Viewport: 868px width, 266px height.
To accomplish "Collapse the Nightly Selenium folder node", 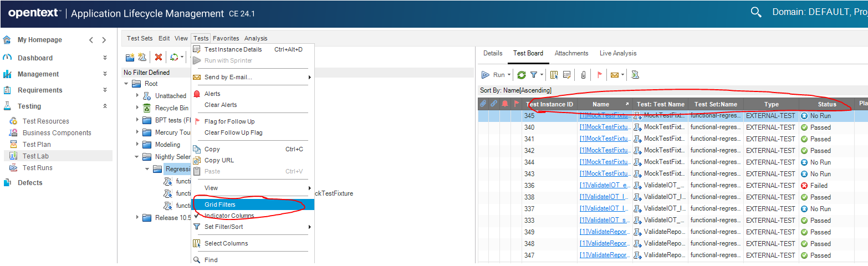I will [137, 157].
